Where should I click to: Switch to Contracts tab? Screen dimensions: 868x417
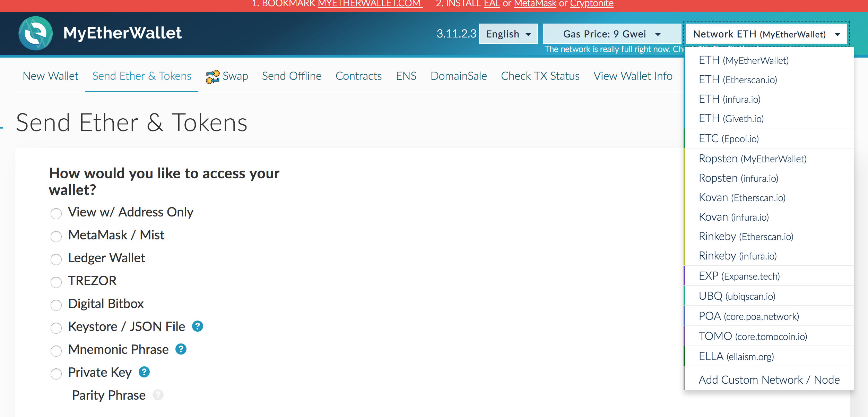point(359,76)
